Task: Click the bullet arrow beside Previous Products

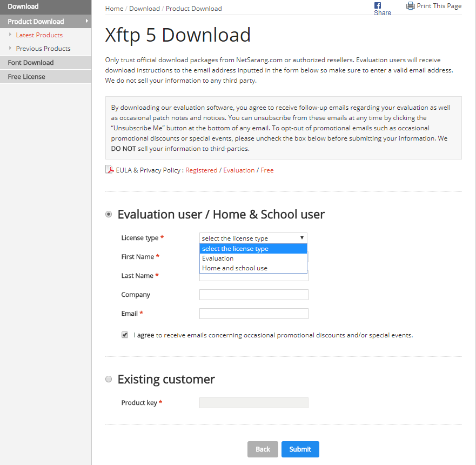Action: [10, 48]
